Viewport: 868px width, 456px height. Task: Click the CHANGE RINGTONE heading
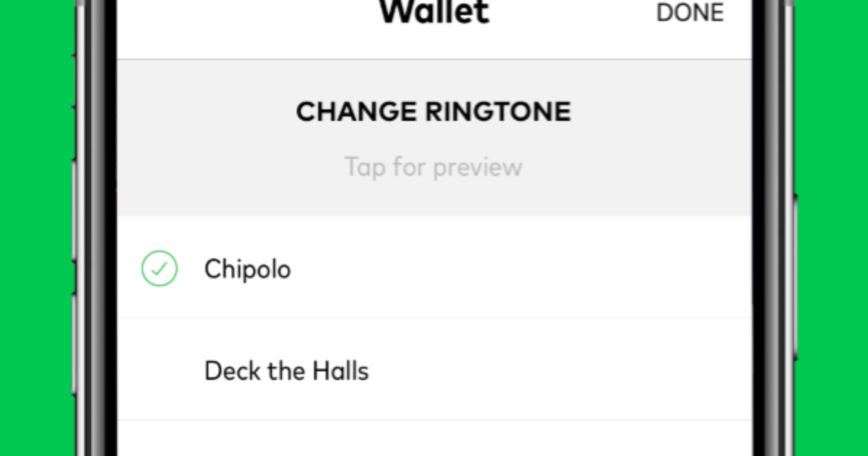pyautogui.click(x=433, y=112)
